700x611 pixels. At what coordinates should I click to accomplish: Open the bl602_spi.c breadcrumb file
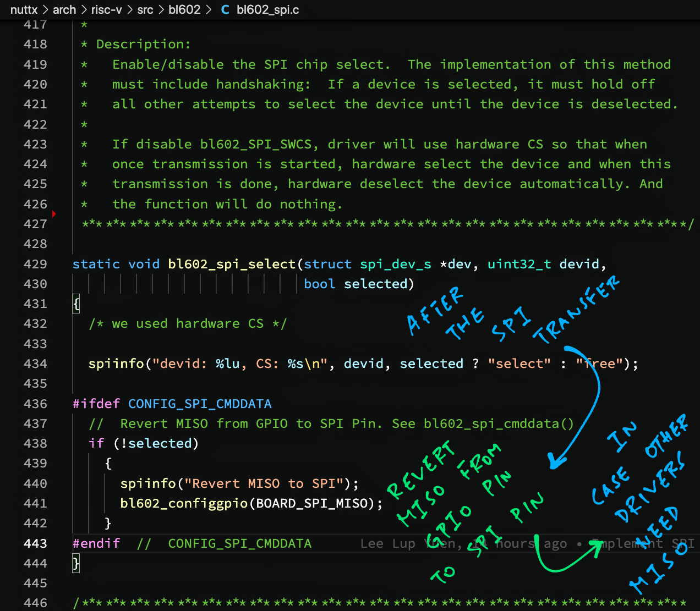tap(268, 10)
